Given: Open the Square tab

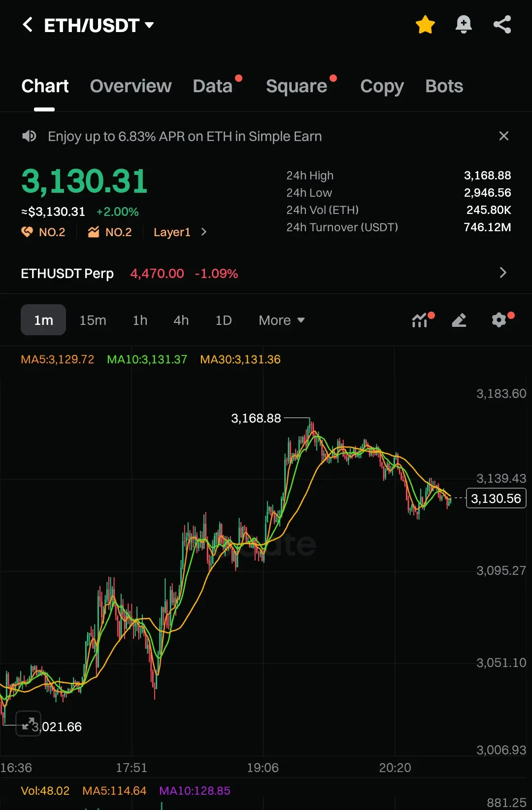Looking at the screenshot, I should click(297, 86).
